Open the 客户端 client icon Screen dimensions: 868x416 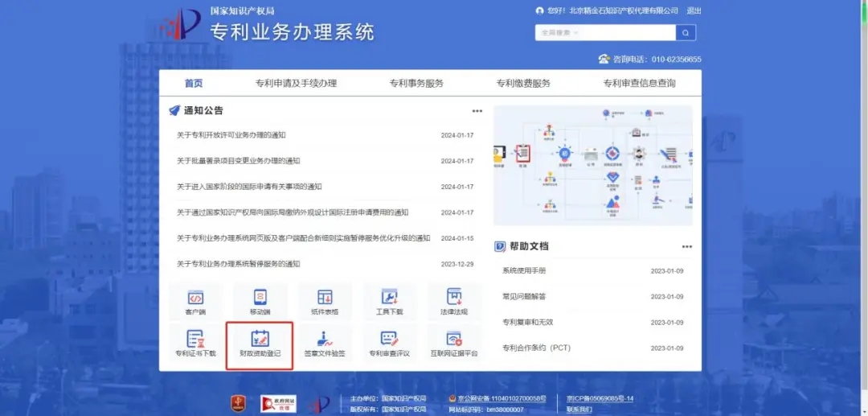[x=195, y=303]
